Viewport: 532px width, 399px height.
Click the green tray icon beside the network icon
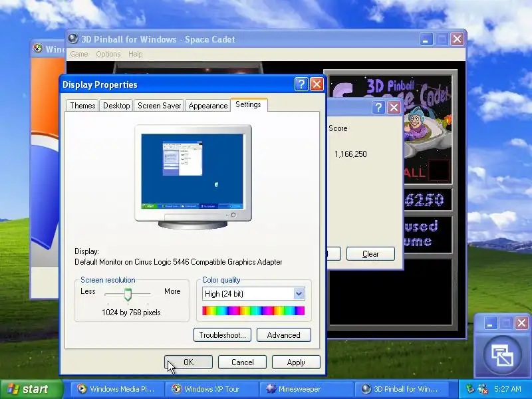pyautogui.click(x=470, y=389)
